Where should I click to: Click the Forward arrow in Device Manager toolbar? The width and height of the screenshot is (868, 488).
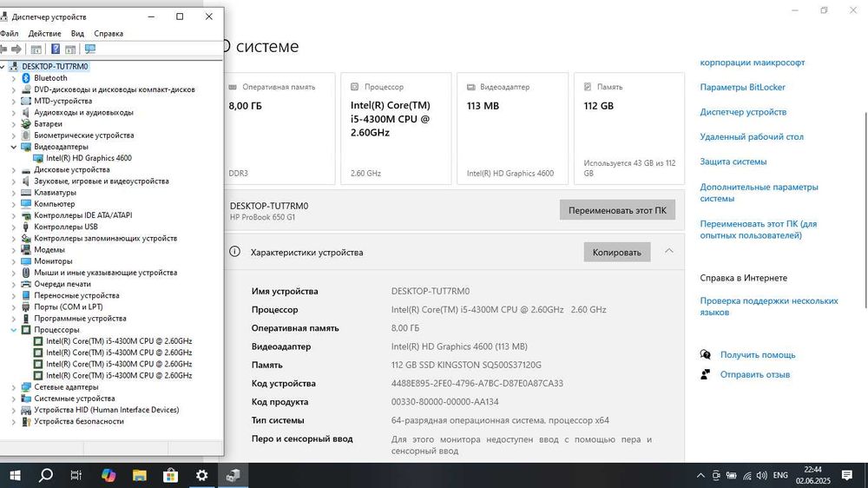point(16,49)
